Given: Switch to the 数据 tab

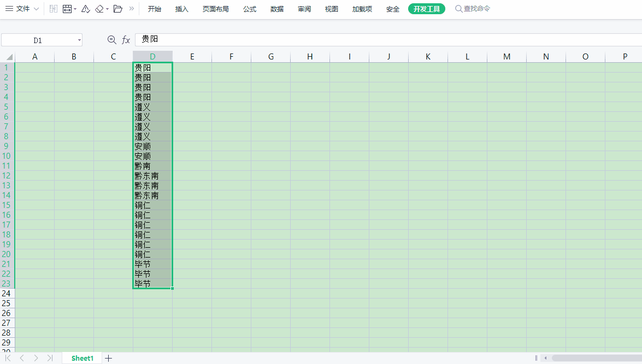Looking at the screenshot, I should (x=277, y=9).
